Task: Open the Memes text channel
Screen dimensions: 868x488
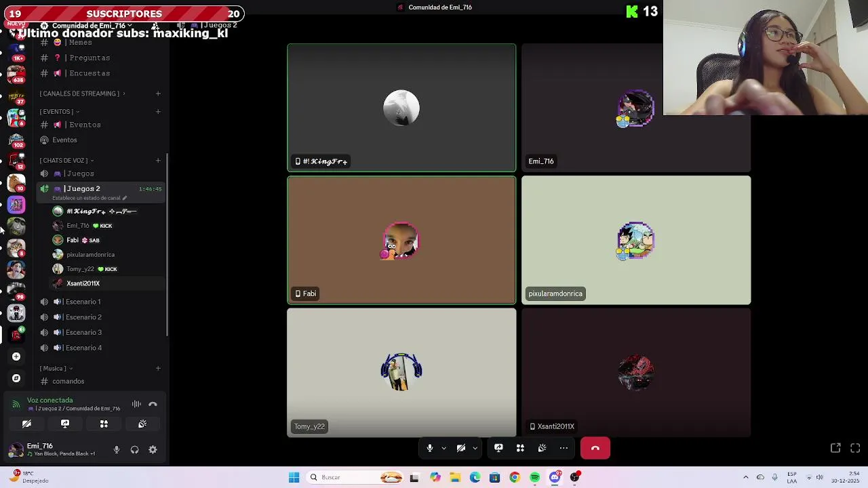Action: pyautogui.click(x=100, y=42)
